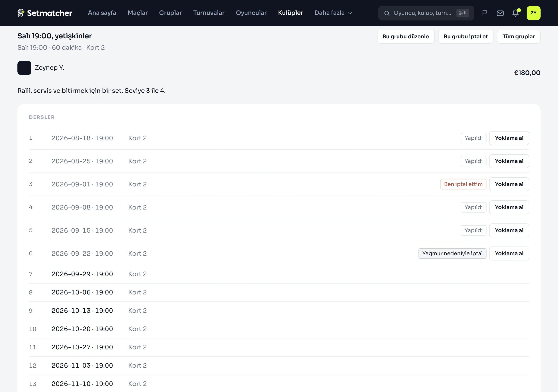Open the Oyuncular navigation item
Image resolution: width=558 pixels, height=392 pixels.
click(251, 13)
